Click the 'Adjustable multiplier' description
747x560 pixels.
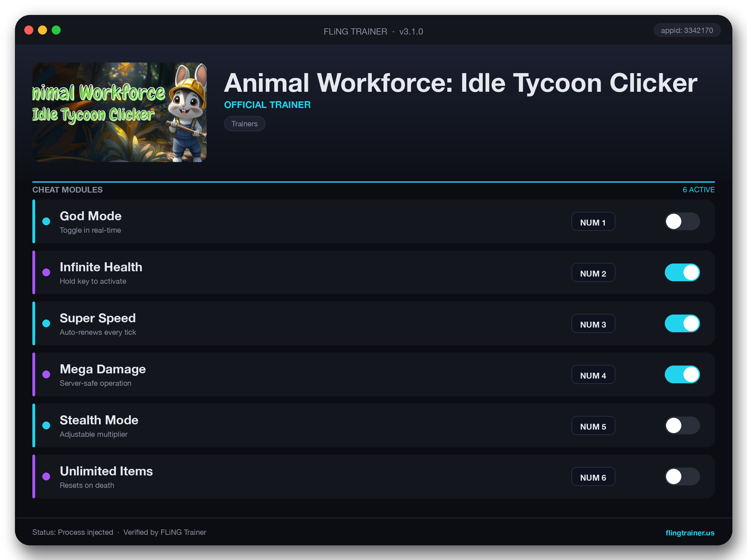coord(94,434)
